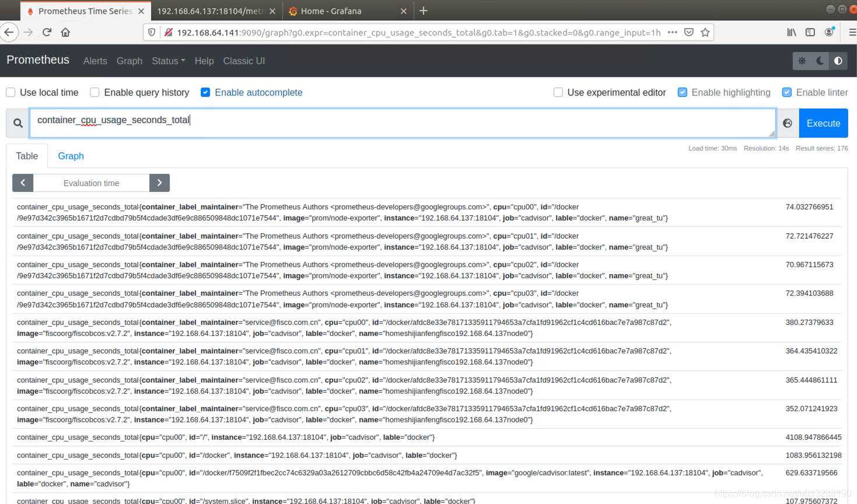Enable Use local time checkbox
Image resolution: width=857 pixels, height=504 pixels.
pyautogui.click(x=11, y=92)
